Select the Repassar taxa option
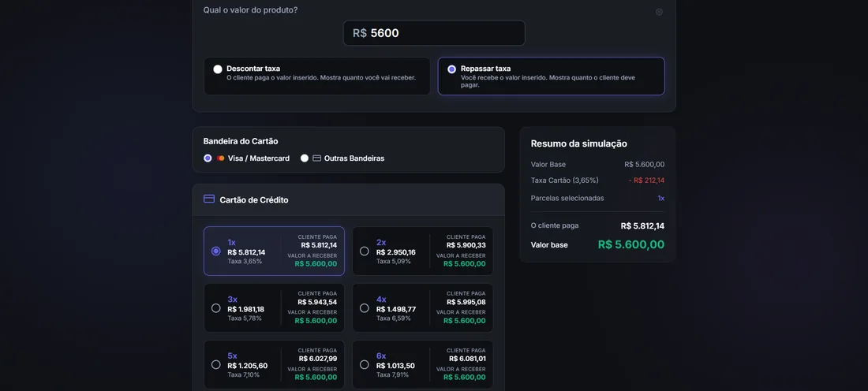Viewport: 868px width, 391px height. 552,76
